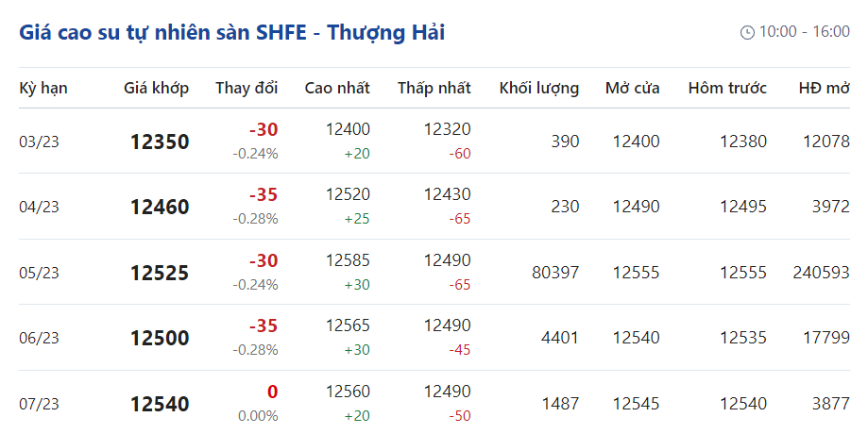Click the Hôm trước column header
Viewport: 868px width, 434px height.
(727, 89)
